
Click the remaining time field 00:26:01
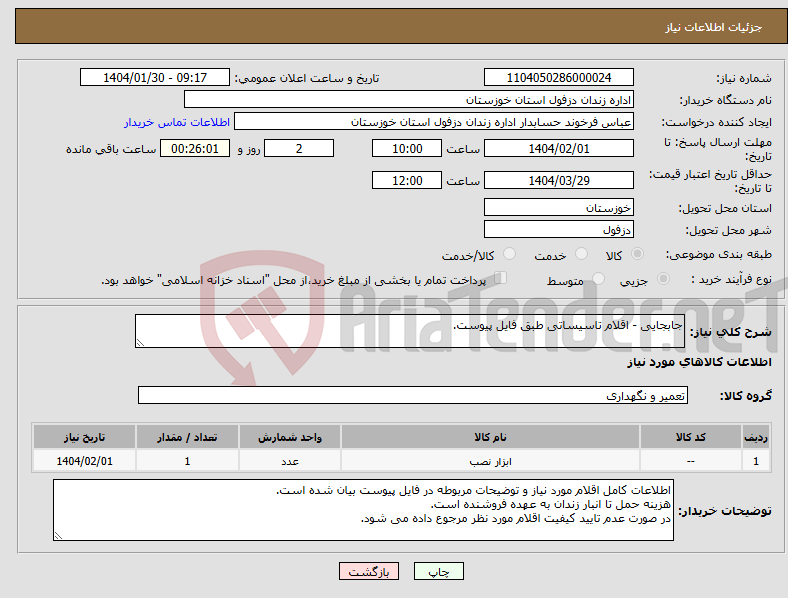coord(195,148)
